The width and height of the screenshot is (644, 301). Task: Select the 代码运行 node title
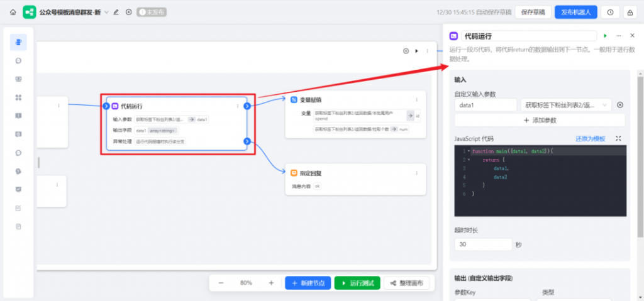[131, 106]
